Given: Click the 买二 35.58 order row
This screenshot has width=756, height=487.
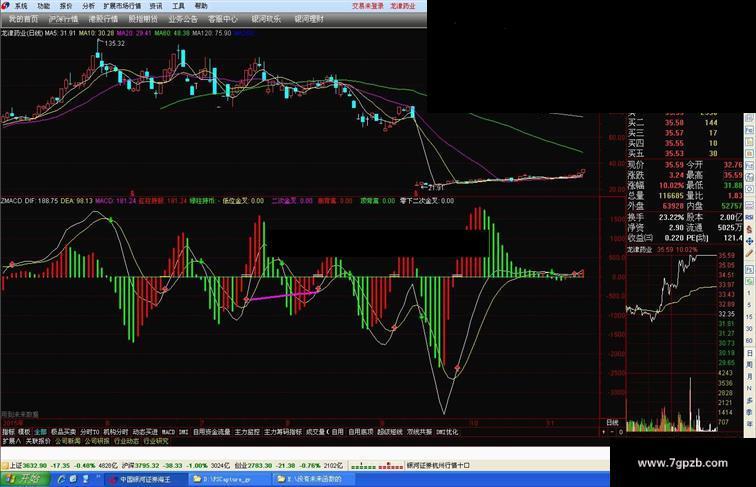Looking at the screenshot, I should (x=673, y=122).
